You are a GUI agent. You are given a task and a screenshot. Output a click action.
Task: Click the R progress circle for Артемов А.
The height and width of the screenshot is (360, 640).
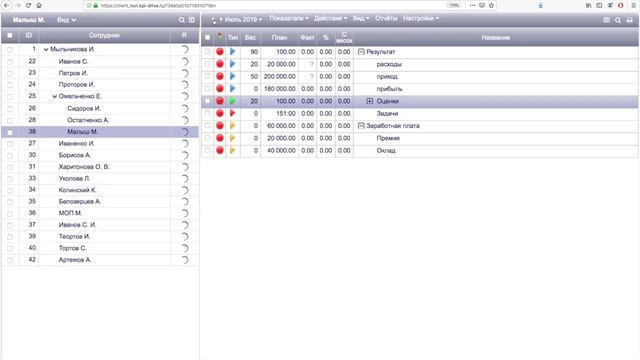[184, 260]
